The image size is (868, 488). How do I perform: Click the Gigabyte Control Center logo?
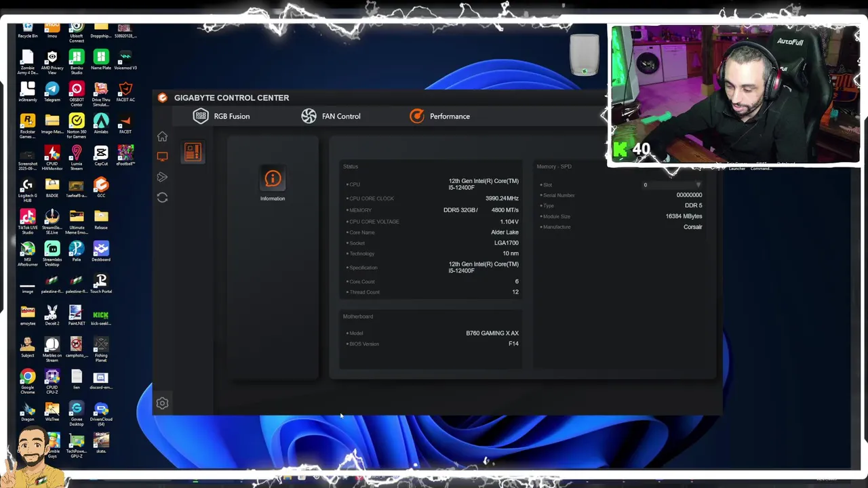(x=162, y=98)
